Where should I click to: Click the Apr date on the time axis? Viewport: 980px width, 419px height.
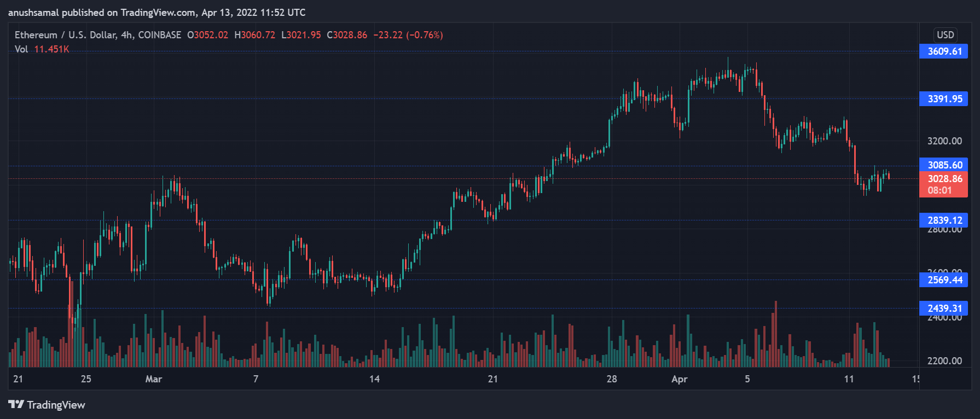coord(679,379)
